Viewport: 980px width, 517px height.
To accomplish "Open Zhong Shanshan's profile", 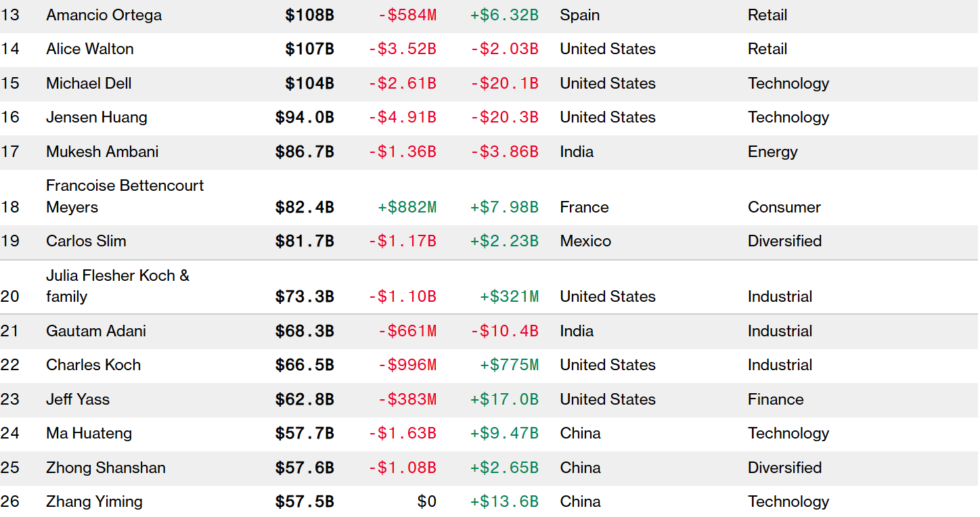I will pyautogui.click(x=106, y=468).
